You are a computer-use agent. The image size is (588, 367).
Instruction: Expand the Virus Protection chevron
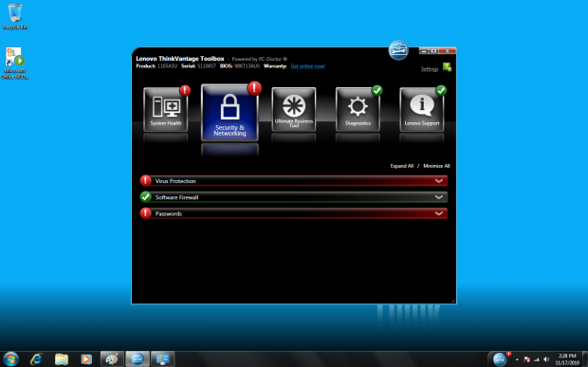coord(439,181)
